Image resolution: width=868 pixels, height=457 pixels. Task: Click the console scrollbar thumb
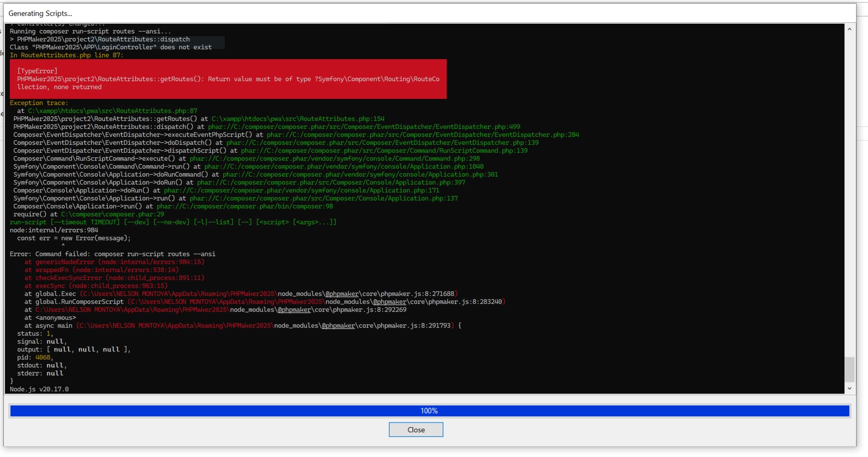tap(849, 369)
